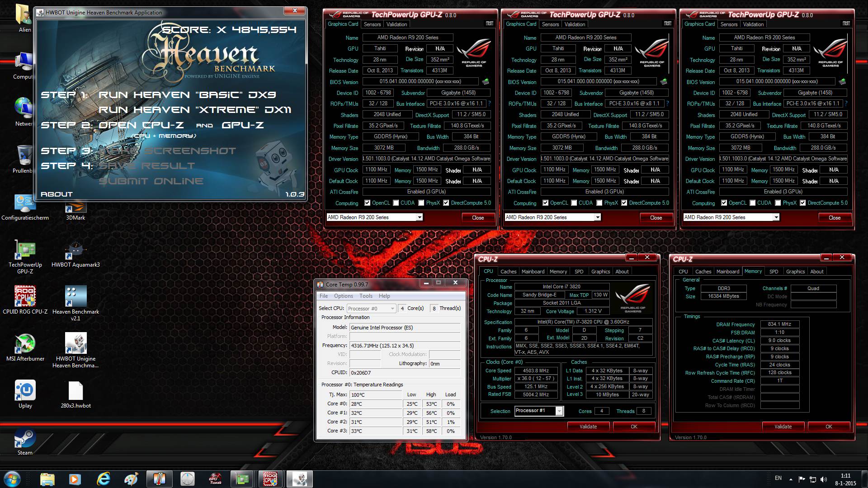This screenshot has width=868, height=488.
Task: Click ABOUT in Heaven Benchmark app
Action: tap(57, 194)
